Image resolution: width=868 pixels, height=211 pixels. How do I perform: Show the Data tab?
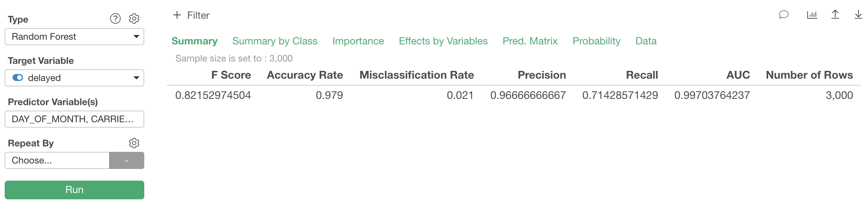(646, 41)
